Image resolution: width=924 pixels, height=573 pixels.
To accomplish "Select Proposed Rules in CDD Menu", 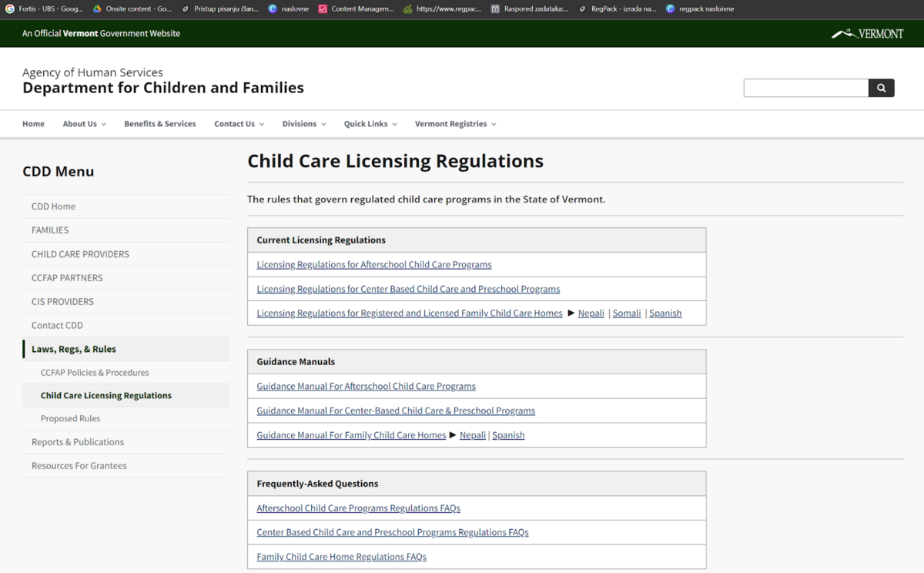I will [x=70, y=419].
